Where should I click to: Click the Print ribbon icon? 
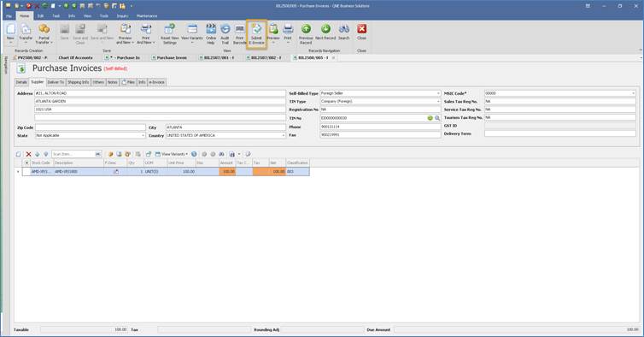[x=288, y=33]
